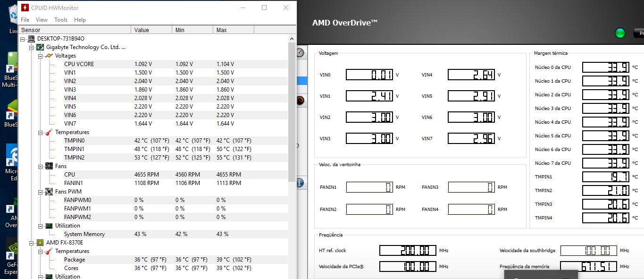Click the Max column header
The height and width of the screenshot is (279, 644).
click(x=233, y=30)
